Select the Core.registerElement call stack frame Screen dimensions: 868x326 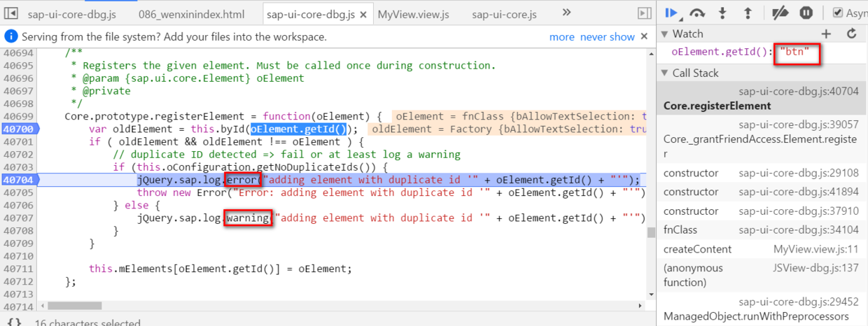tap(762, 99)
